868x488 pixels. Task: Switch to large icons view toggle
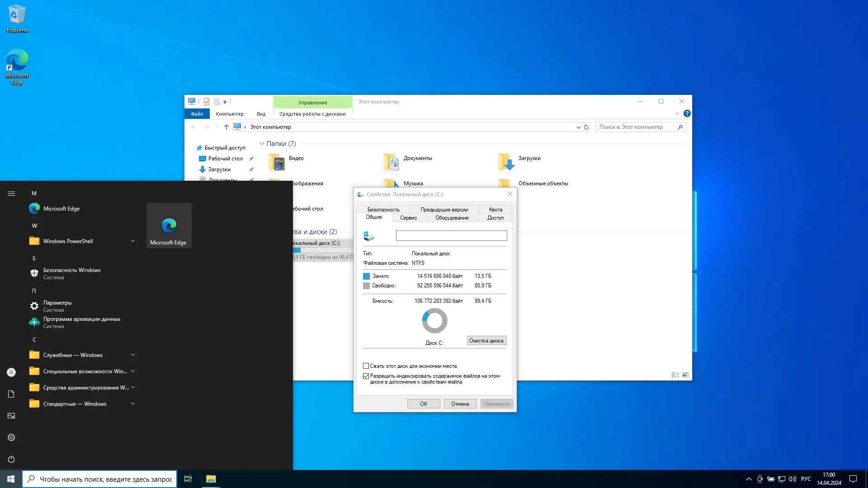tap(685, 375)
